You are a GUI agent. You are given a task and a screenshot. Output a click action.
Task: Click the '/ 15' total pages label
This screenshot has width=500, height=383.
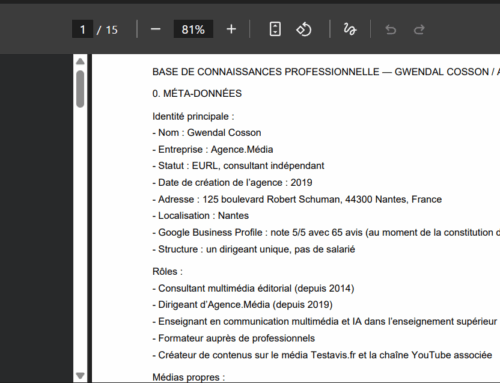(107, 30)
